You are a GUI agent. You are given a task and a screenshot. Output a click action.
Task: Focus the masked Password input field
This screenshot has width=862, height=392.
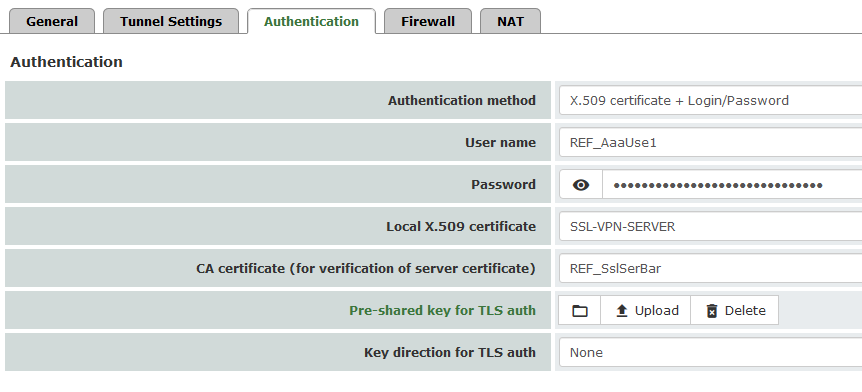(x=732, y=185)
